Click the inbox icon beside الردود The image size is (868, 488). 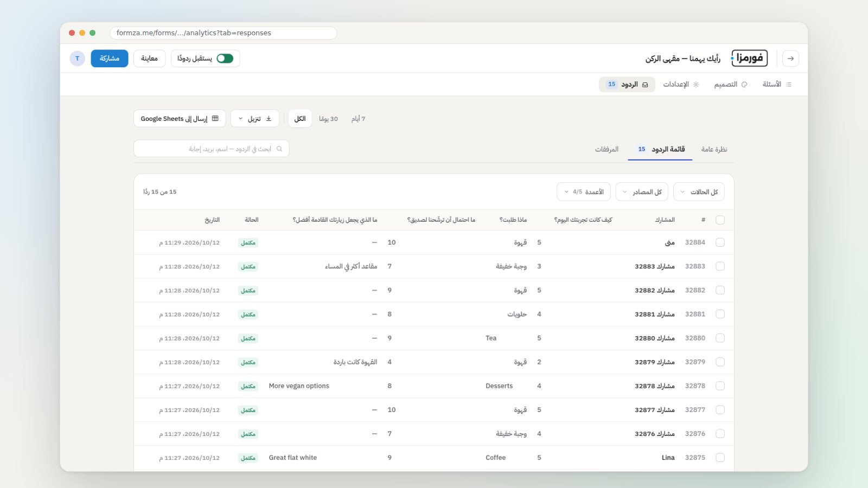(x=645, y=85)
